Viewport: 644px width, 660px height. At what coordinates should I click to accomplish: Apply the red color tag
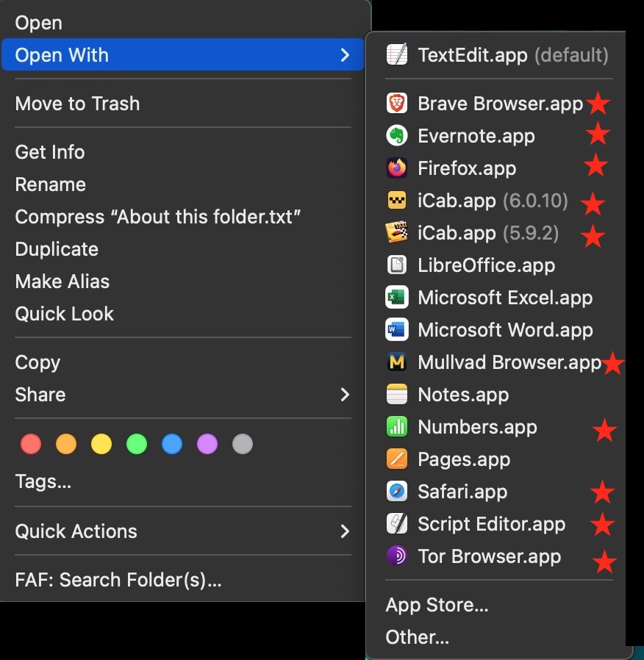31,444
